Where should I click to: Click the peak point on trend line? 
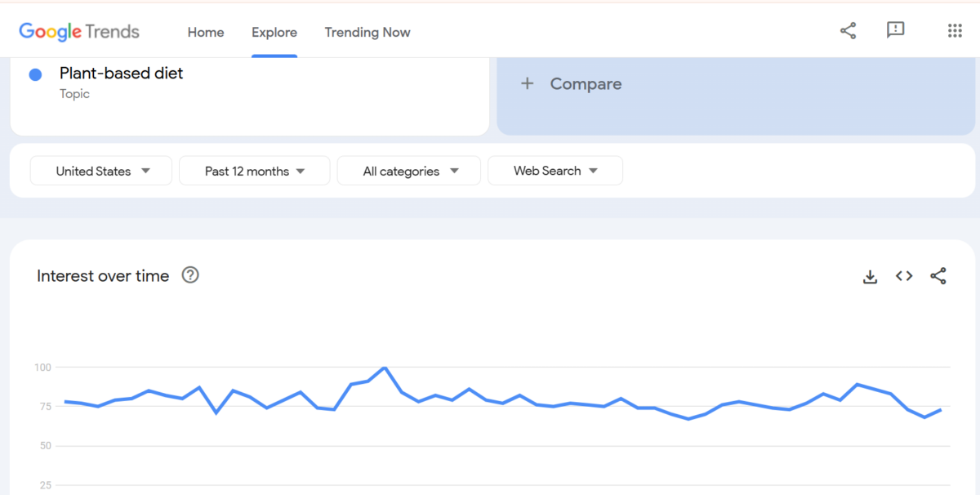coord(385,368)
